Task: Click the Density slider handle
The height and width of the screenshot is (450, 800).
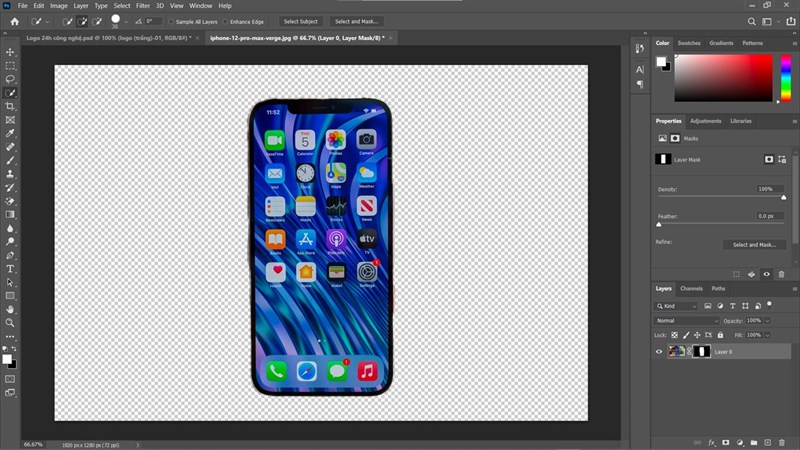Action: click(784, 197)
